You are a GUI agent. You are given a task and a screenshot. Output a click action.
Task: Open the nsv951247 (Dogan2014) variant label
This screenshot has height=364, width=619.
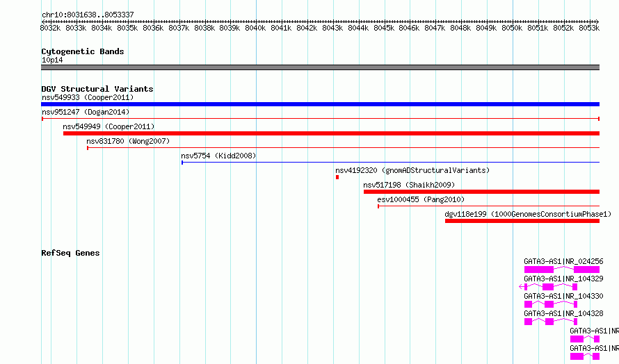(86, 112)
